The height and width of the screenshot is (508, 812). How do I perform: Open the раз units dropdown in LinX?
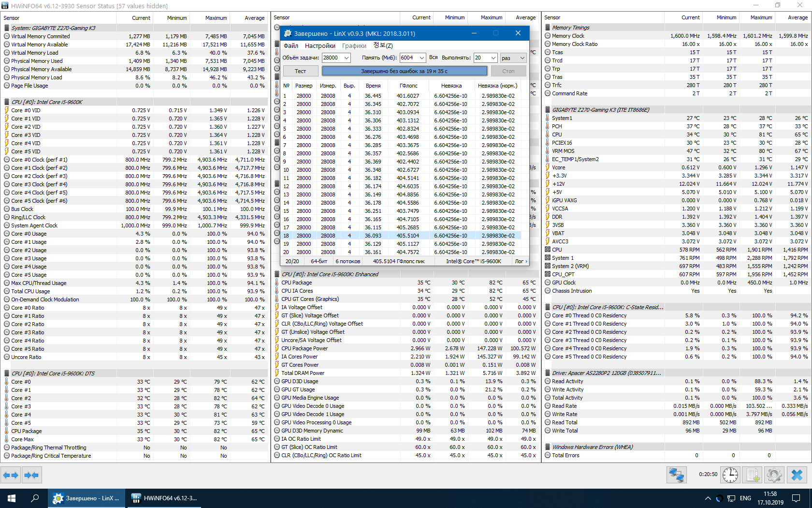click(513, 58)
